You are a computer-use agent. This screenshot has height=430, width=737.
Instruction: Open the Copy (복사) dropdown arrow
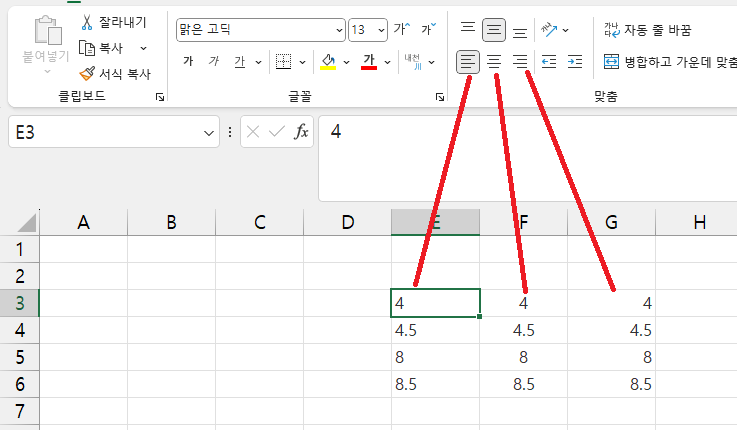click(143, 48)
